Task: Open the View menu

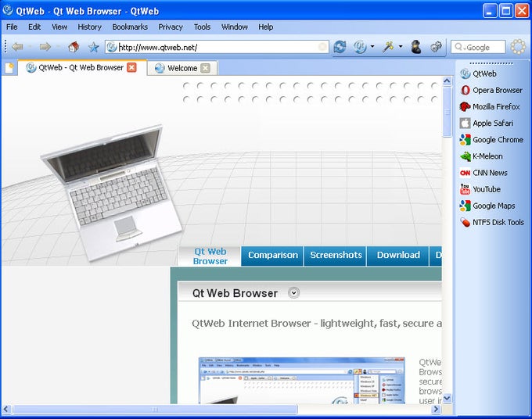Action: click(59, 27)
